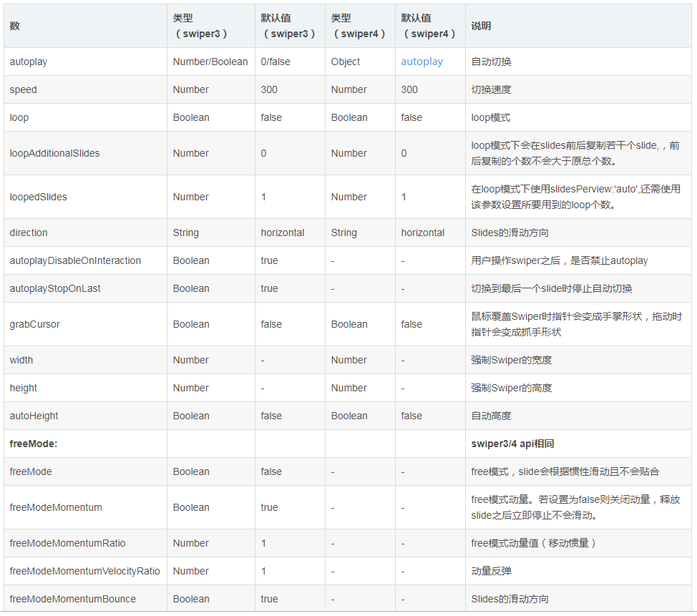Click the freeModeMomentumBounce parameter name
The height and width of the screenshot is (616, 697).
point(61,599)
